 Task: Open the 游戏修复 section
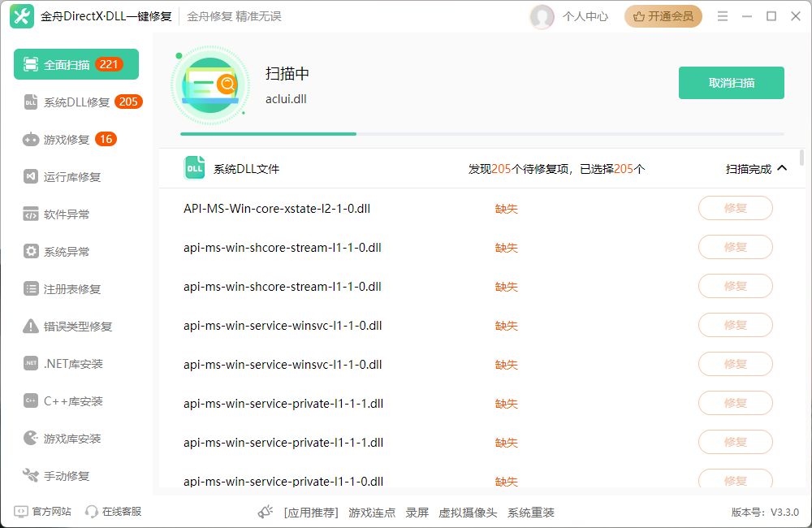[x=69, y=140]
